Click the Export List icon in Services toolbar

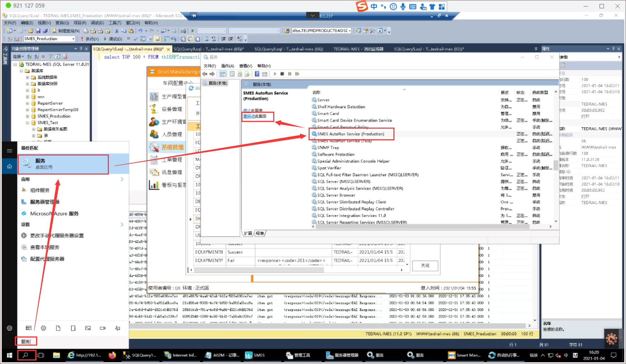pos(247,74)
